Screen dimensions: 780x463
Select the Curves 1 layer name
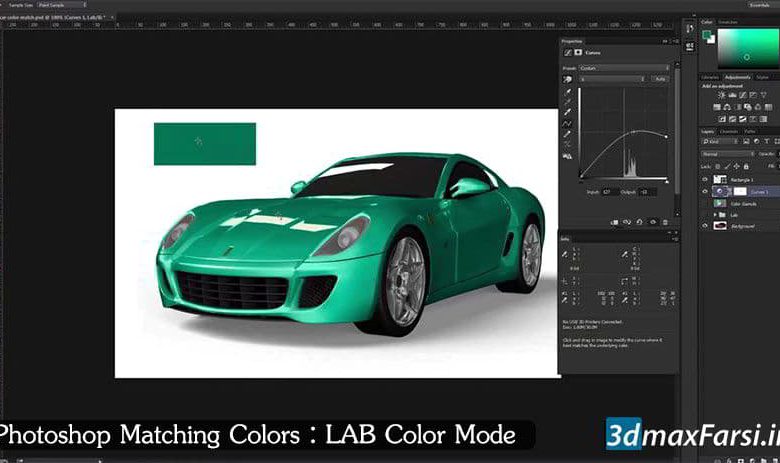tap(759, 191)
